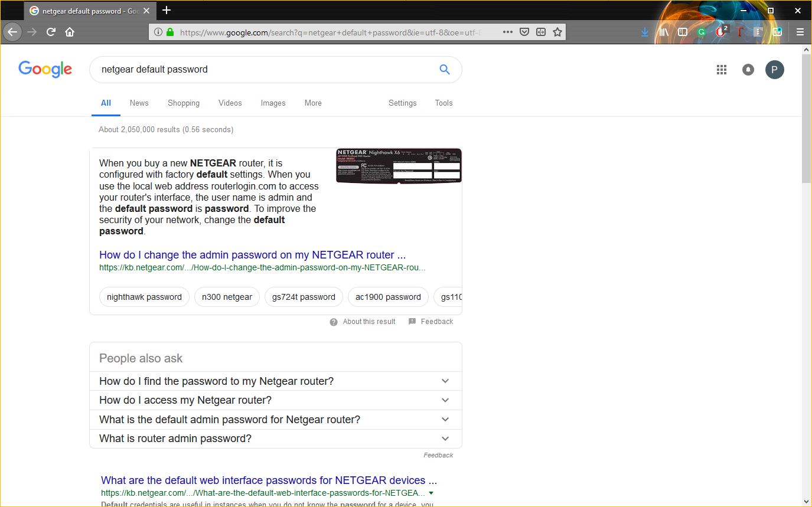Viewport: 812px width, 507px height.
Task: Bookmark this page with the star
Action: pyautogui.click(x=557, y=32)
